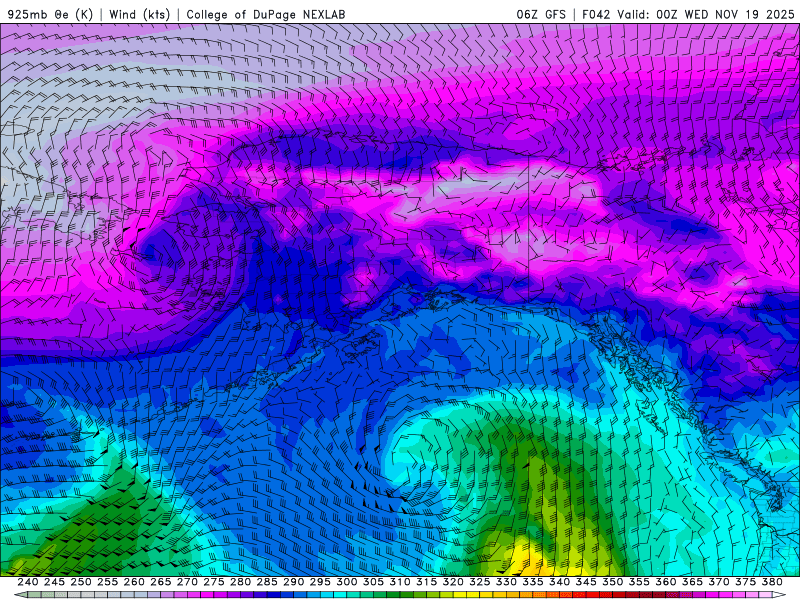Click the 265 color scale label

161,582
